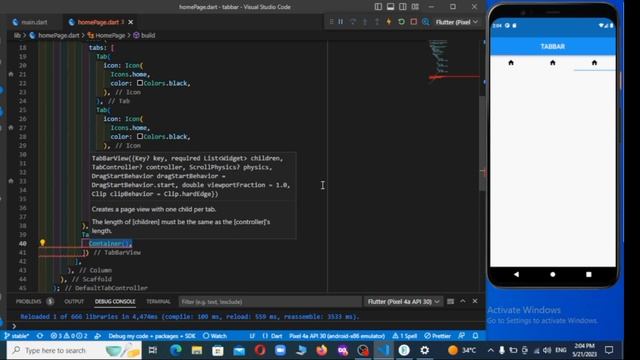
Task: Open the OUTPUT panel tab
Action: pyautogui.click(x=74, y=302)
